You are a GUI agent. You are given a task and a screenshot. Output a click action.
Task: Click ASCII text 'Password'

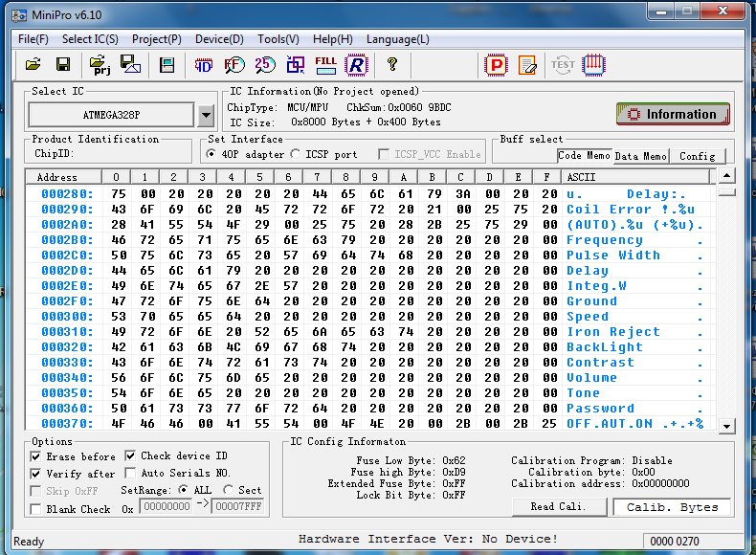coord(600,409)
